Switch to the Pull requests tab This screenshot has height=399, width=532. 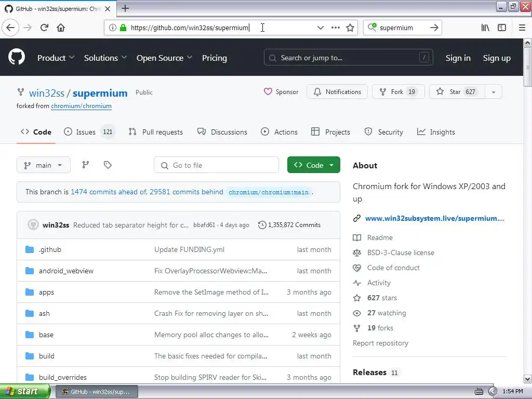[156, 132]
